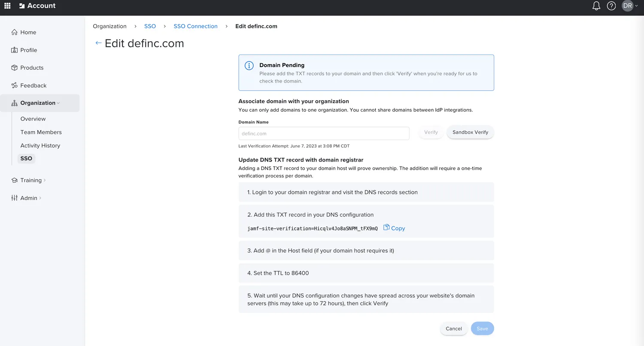Click the Sandbox Verify button

coord(470,132)
